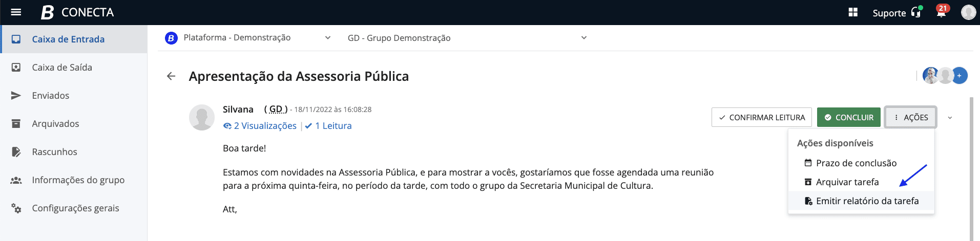
Task: Select Emitir relatório da tarefa
Action: coord(867,201)
